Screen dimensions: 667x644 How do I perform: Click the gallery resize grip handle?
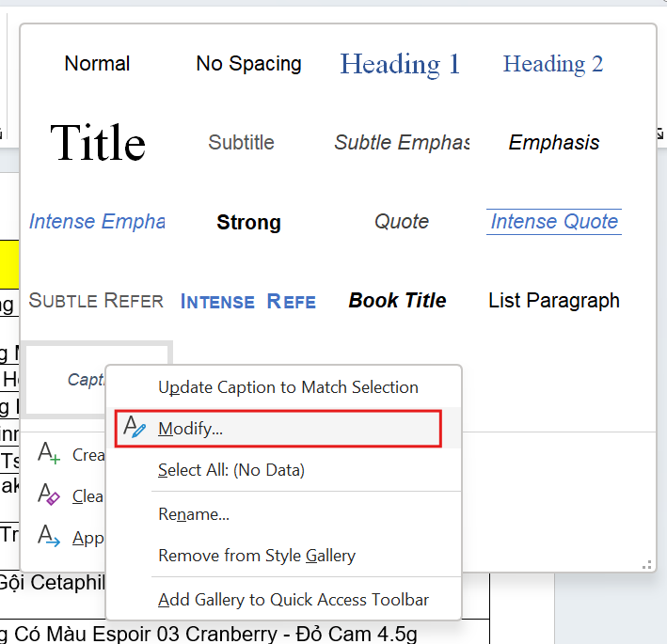tap(646, 565)
